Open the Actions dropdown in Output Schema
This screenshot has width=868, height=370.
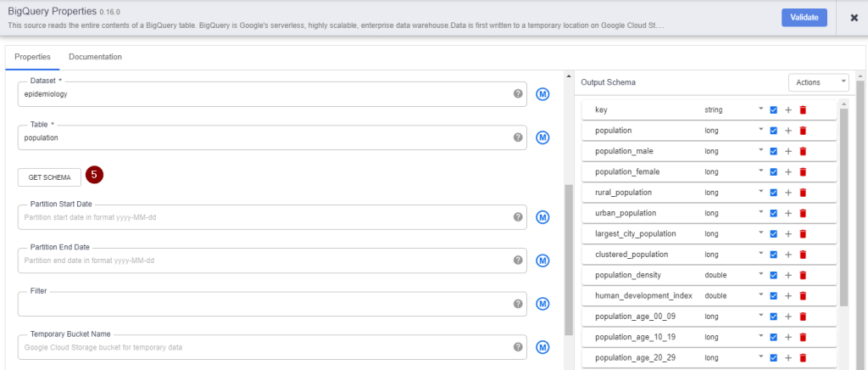(x=818, y=82)
